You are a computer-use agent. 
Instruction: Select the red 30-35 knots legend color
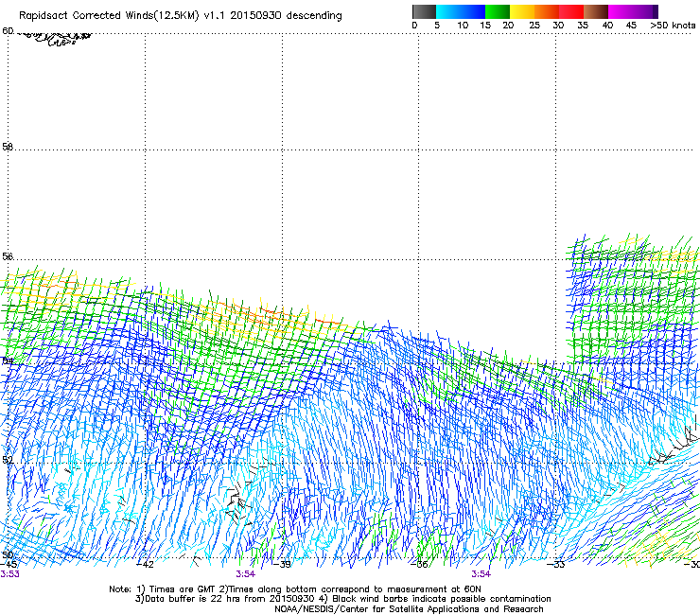click(x=571, y=11)
